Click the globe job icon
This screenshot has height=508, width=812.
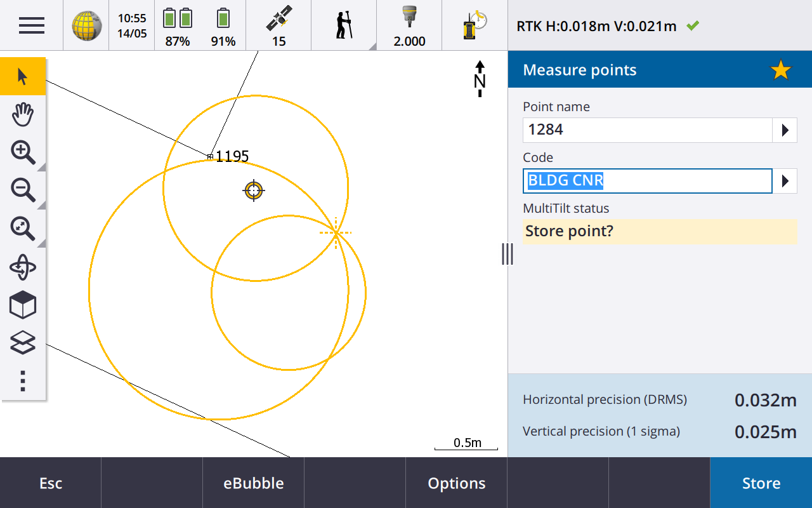point(86,25)
